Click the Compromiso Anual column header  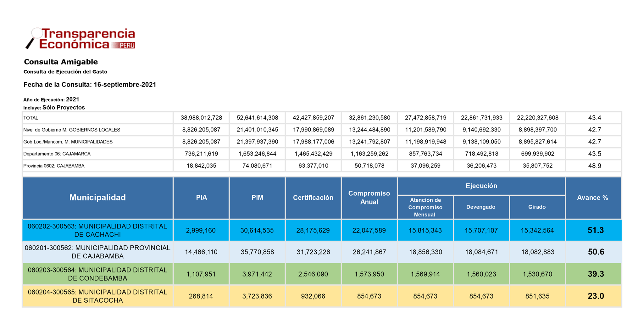pos(369,198)
